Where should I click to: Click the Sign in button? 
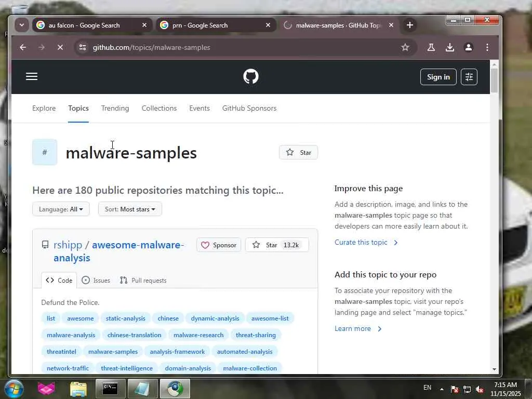click(438, 77)
